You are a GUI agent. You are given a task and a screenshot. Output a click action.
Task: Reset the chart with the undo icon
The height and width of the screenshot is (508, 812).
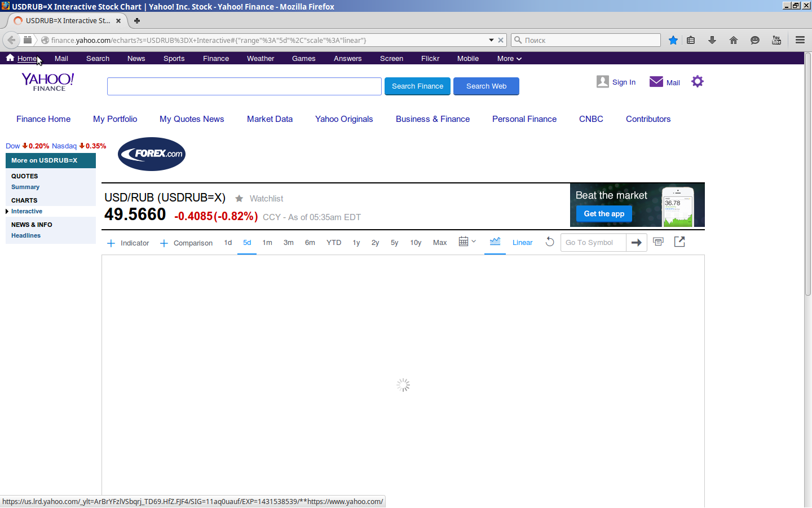click(550, 242)
